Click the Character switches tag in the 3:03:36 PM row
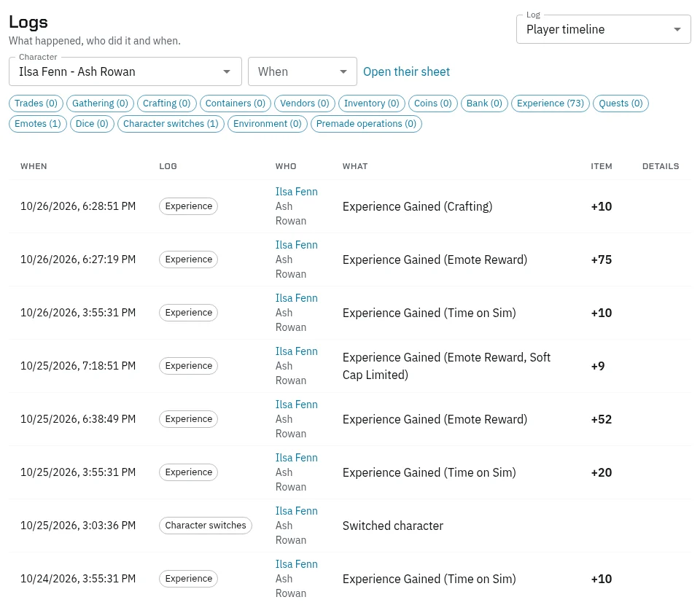 point(206,526)
